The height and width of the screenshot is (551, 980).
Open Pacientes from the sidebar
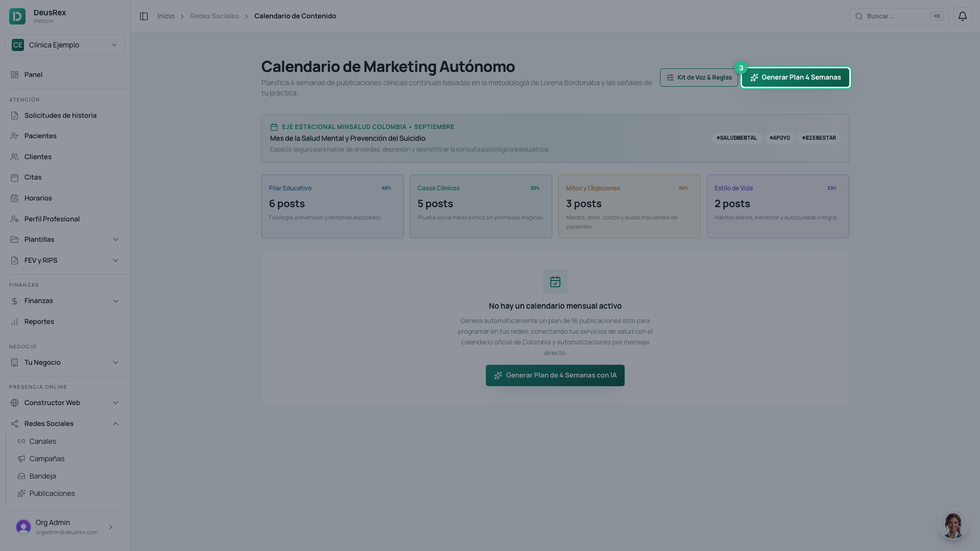(x=65, y=136)
